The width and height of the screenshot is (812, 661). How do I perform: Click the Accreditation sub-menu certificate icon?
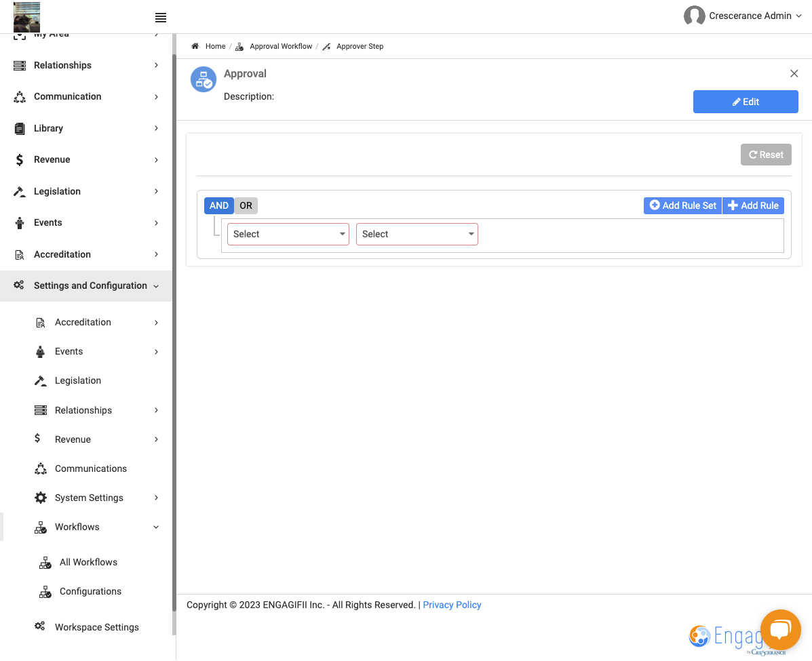pos(41,323)
